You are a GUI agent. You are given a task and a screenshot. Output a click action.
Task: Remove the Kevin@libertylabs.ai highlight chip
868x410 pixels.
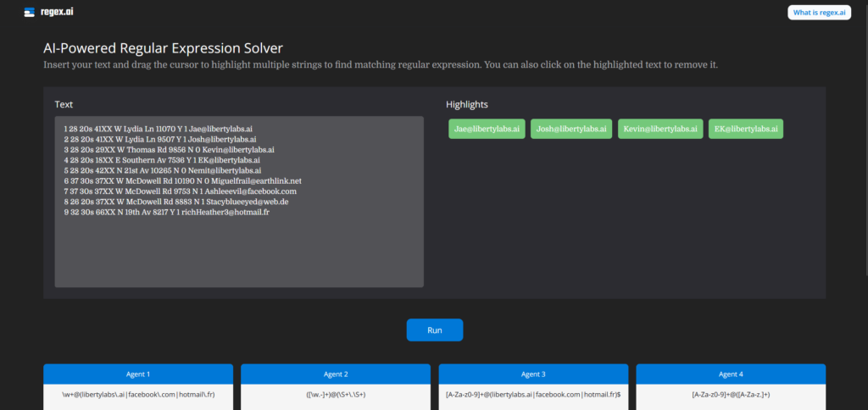659,129
